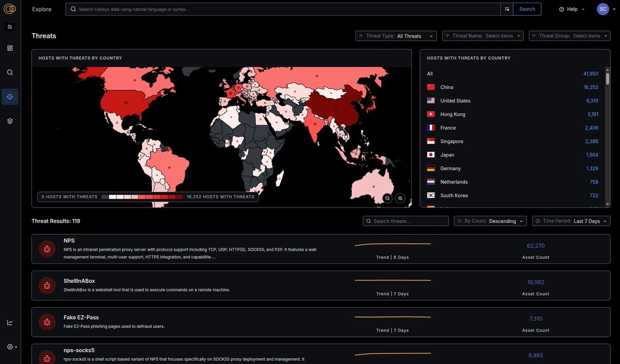Click the zoom-in magnifier on the map

click(400, 198)
